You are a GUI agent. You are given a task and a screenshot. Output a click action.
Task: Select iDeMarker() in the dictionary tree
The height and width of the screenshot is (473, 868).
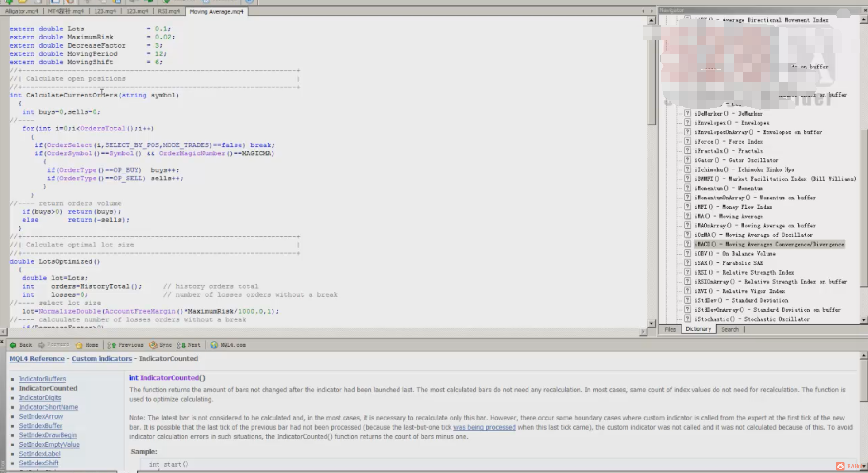[729, 113]
